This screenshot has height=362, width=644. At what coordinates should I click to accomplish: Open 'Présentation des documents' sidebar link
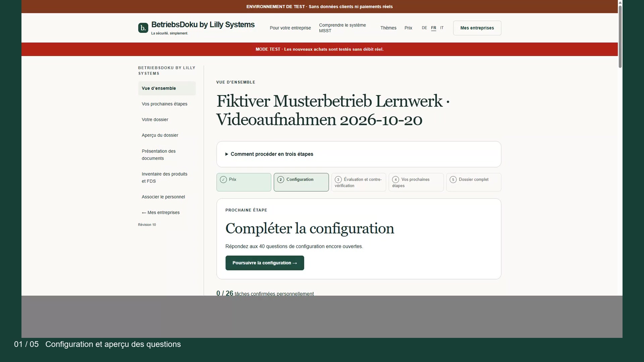(x=167, y=155)
